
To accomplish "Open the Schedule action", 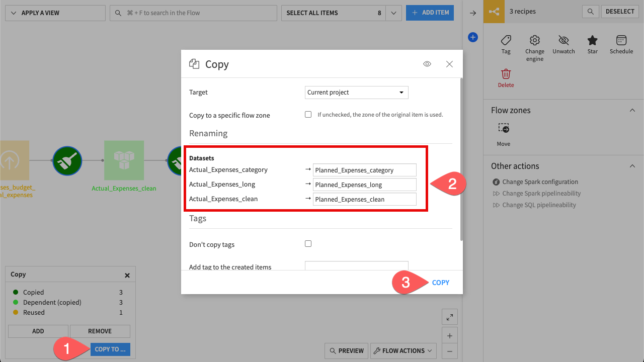I will click(x=621, y=44).
